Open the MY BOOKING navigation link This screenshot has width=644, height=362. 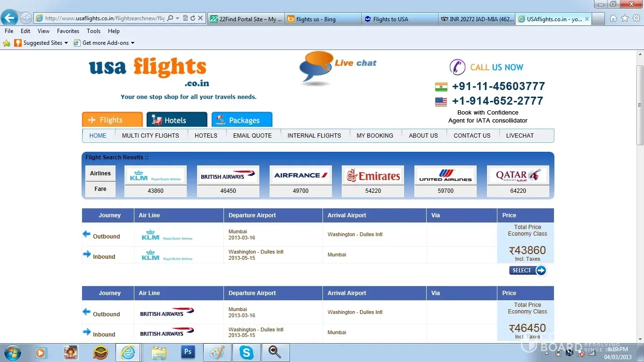coord(375,135)
